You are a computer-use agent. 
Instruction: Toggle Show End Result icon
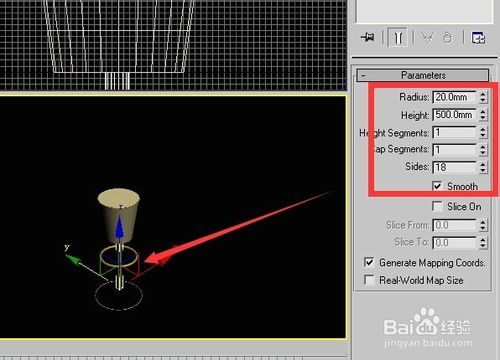[x=398, y=37]
